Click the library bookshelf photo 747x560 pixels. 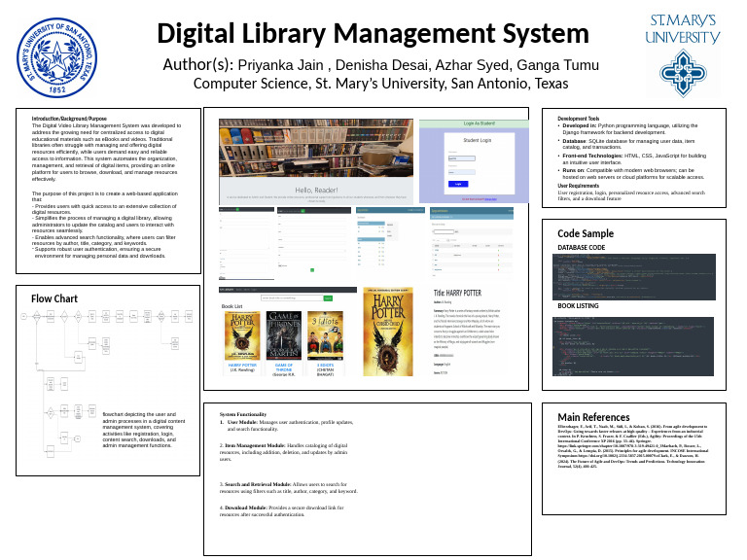click(316, 148)
